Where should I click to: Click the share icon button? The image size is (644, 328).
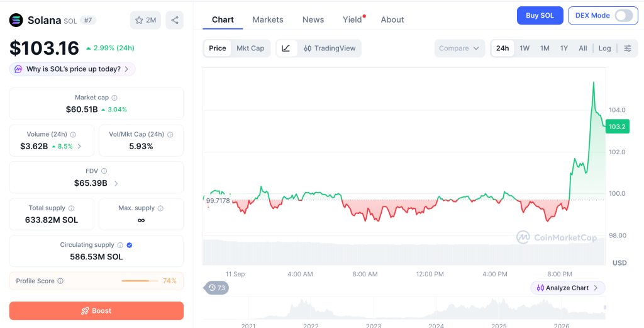click(175, 20)
